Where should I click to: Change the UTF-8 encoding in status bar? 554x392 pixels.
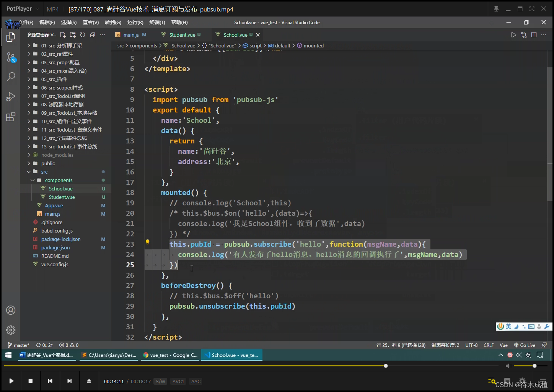click(471, 345)
